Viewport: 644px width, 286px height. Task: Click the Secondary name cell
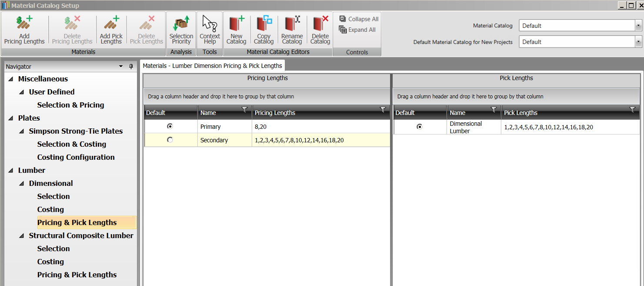[225, 140]
